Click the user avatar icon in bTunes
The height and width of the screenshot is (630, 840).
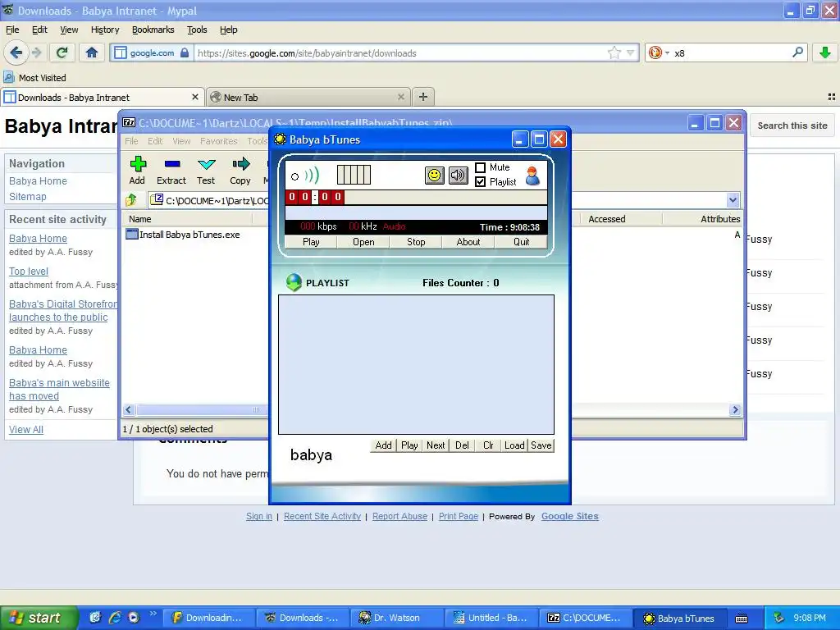pyautogui.click(x=532, y=176)
